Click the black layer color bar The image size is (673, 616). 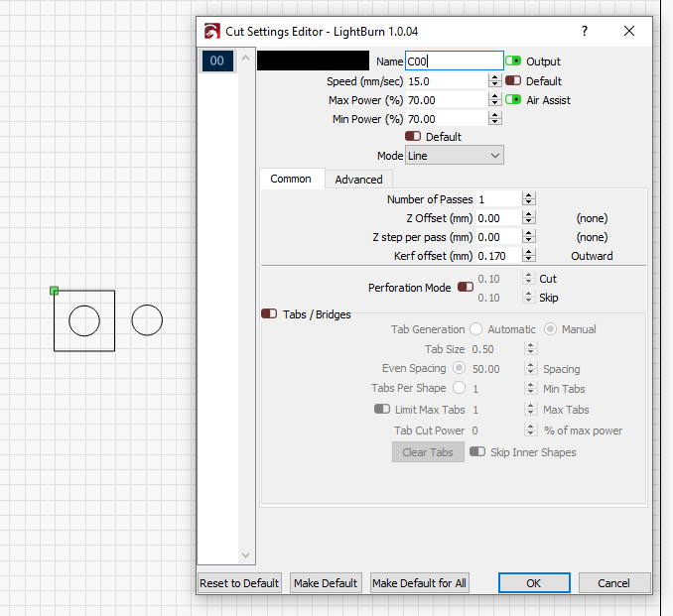pyautogui.click(x=313, y=62)
